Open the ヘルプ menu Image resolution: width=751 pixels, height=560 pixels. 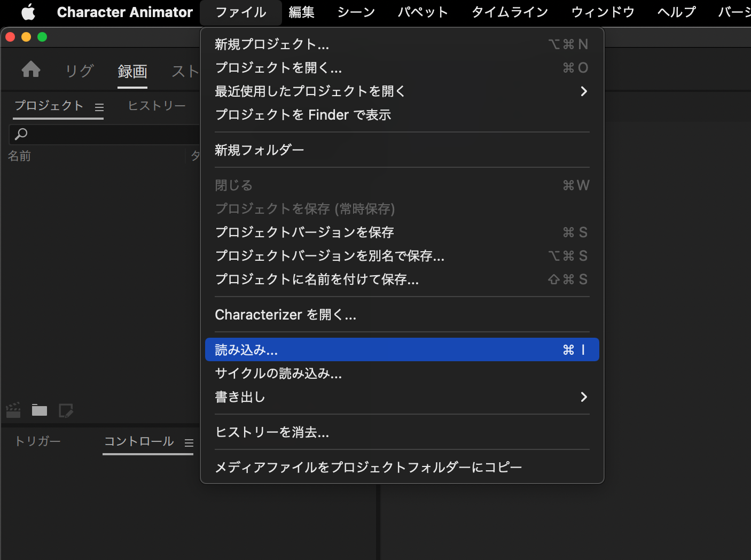coord(677,12)
